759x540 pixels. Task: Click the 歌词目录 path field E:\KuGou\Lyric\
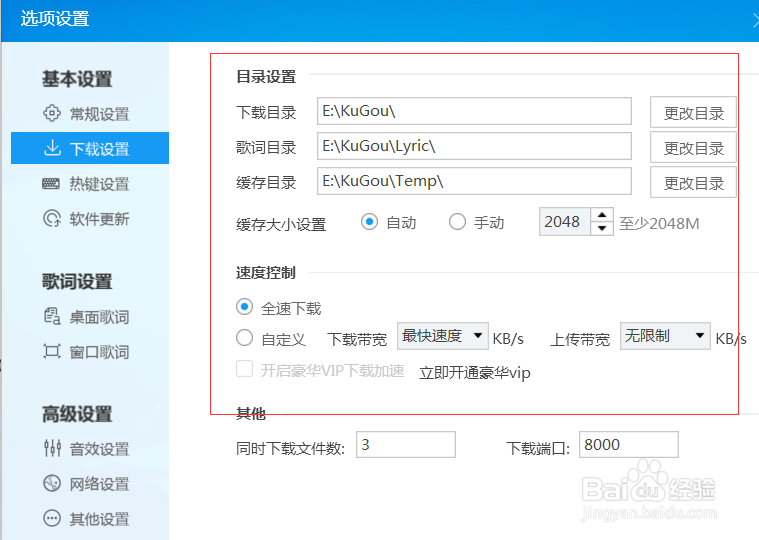pos(474,146)
